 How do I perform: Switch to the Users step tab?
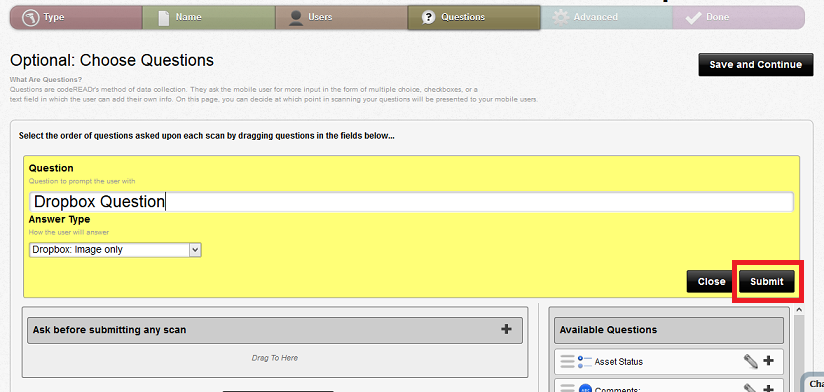342,17
